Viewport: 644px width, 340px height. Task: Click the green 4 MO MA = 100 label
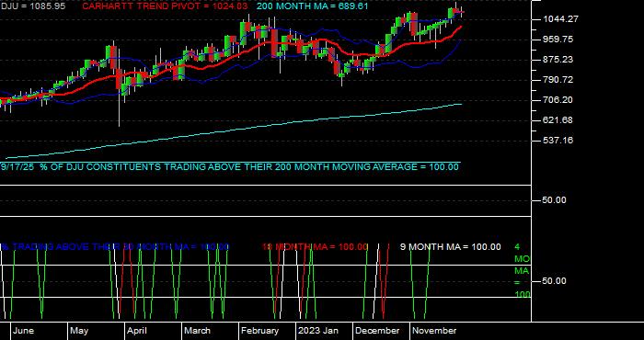tap(522, 271)
